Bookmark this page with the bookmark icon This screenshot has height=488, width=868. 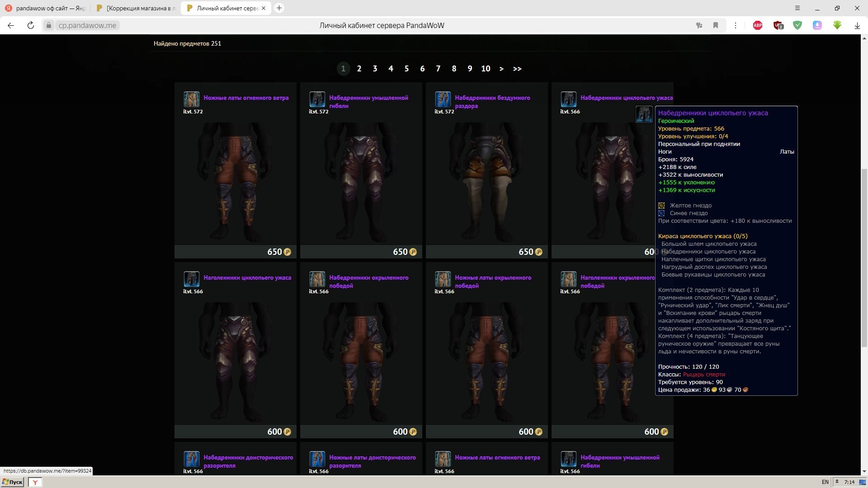pos(716,25)
